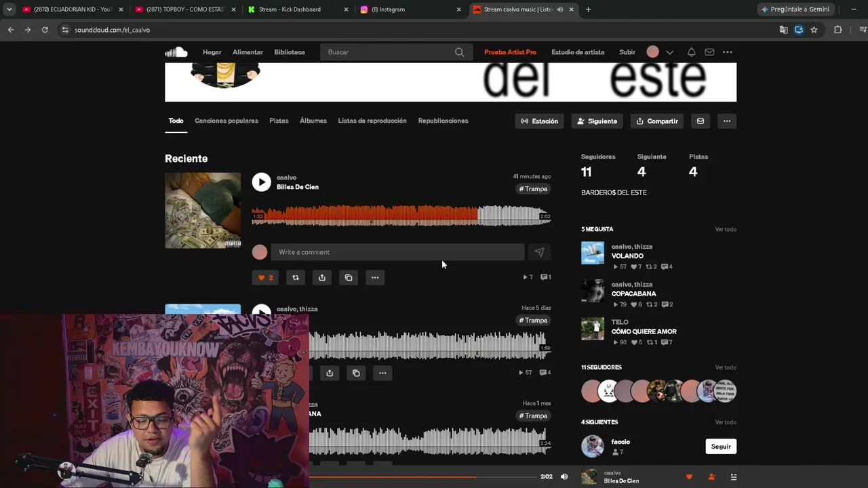Switch to Republicaciones tab
Viewport: 868px width, 488px height.
click(x=443, y=121)
